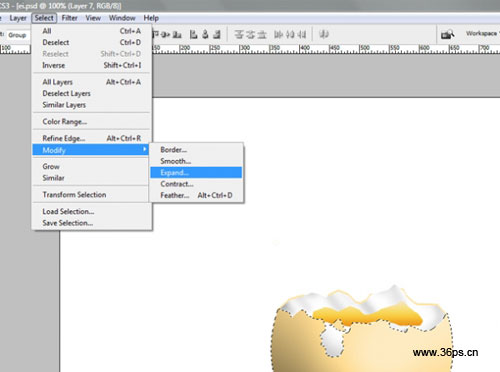Open Load Selection dialog
Screen dimensions: 500x372
tap(91, 211)
